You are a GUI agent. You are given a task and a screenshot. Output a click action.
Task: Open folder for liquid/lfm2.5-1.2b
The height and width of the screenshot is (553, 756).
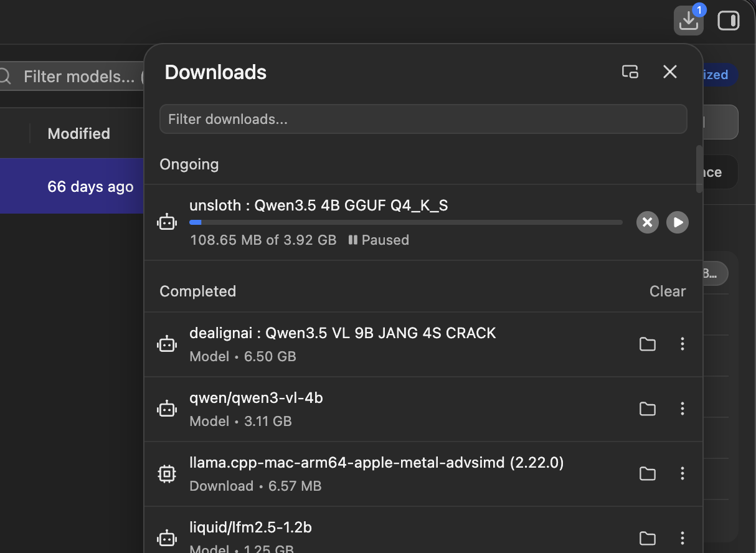(x=648, y=538)
